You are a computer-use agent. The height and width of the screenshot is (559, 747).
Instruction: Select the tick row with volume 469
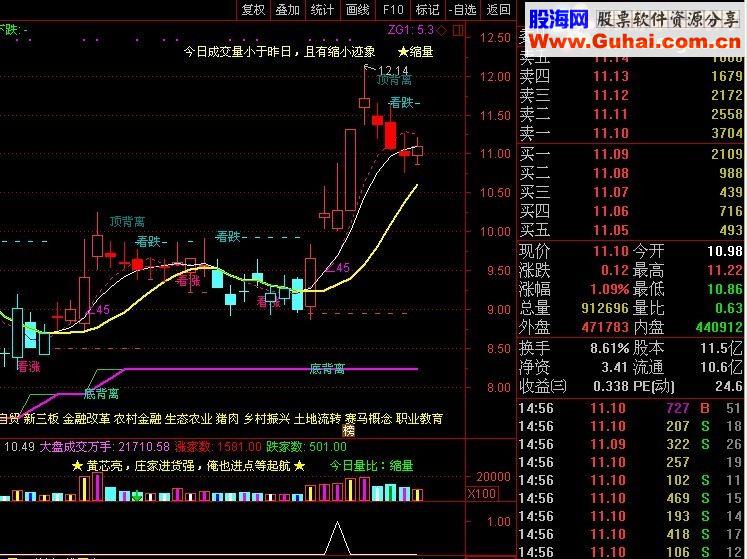[630, 498]
